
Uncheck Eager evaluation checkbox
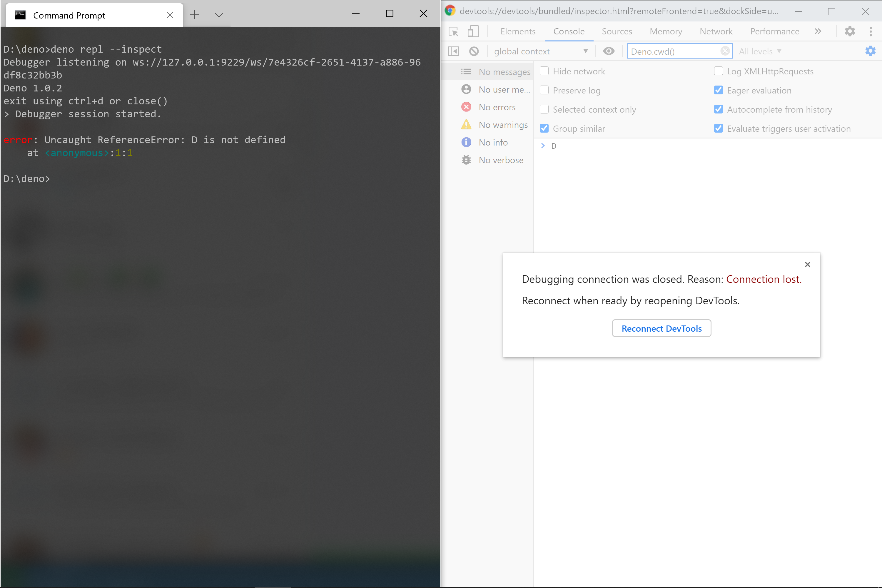click(x=718, y=90)
